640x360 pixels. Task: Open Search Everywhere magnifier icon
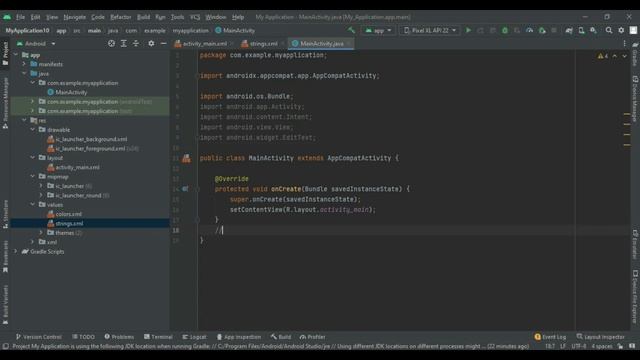tap(609, 31)
